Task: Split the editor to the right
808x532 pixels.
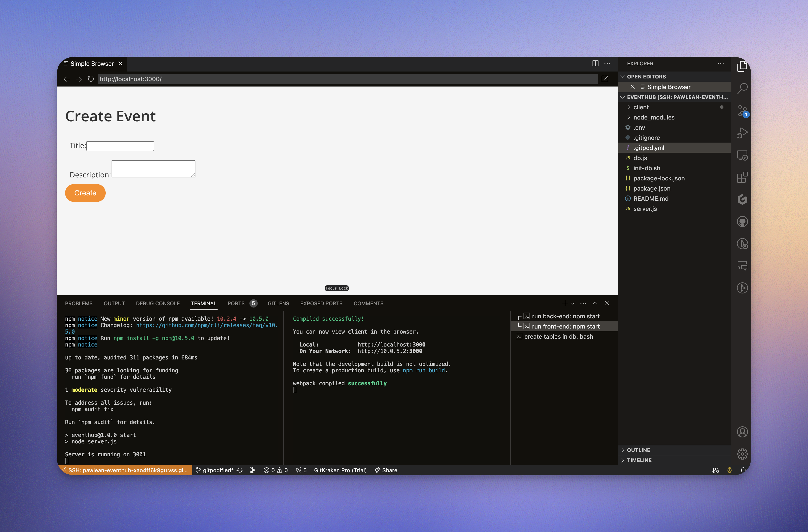Action: [x=595, y=63]
